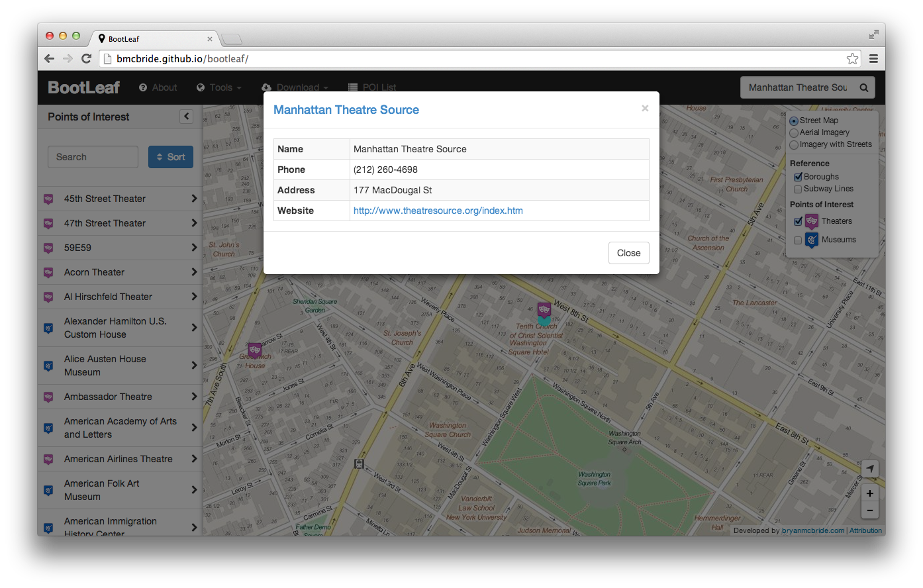Click the BootLeaf browser tab
923x588 pixels.
click(x=154, y=38)
